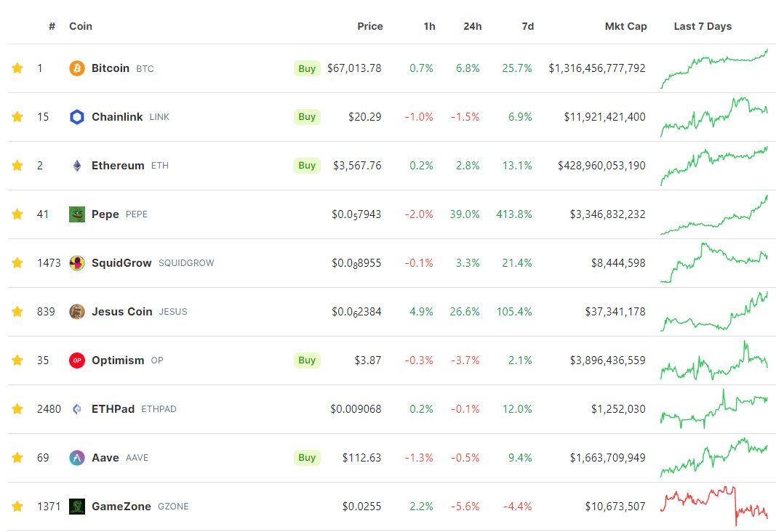This screenshot has height=532, width=776.
Task: Click the Last 7 Days header
Action: (703, 26)
